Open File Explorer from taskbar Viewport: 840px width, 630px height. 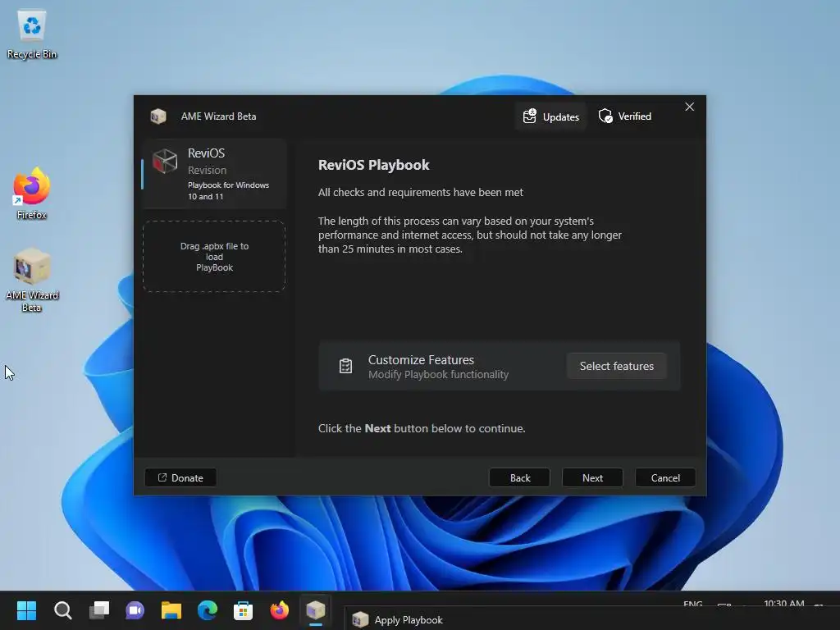coord(171,610)
